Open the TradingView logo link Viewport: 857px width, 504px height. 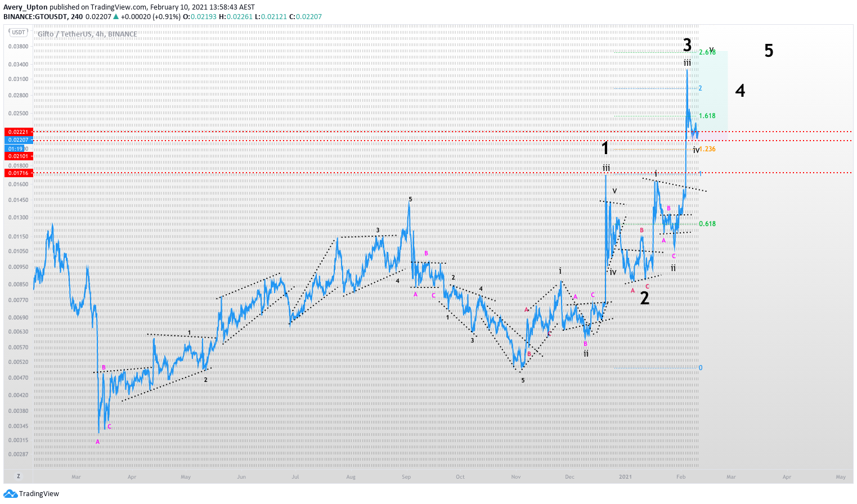32,493
